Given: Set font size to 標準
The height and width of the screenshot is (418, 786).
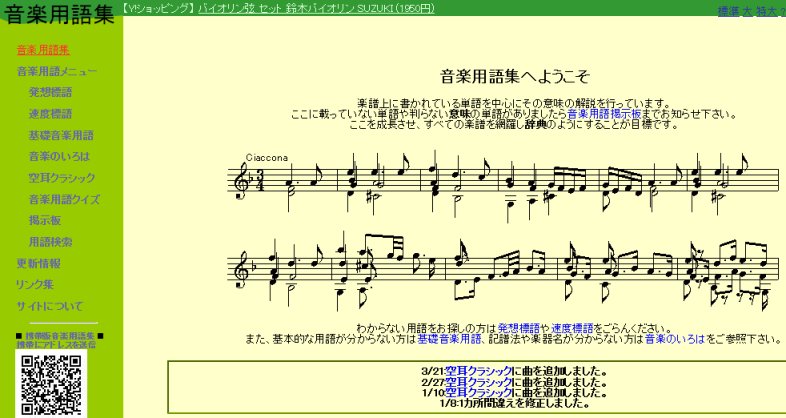Looking at the screenshot, I should point(728,11).
